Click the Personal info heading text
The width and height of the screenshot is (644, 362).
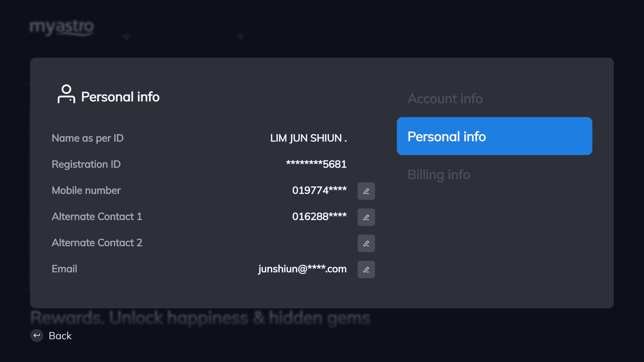coord(120,97)
